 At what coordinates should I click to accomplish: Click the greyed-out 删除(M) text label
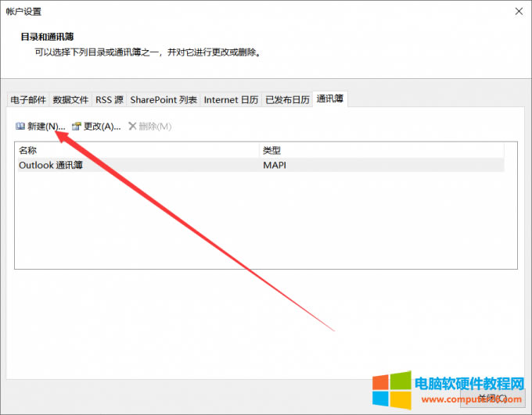point(155,127)
